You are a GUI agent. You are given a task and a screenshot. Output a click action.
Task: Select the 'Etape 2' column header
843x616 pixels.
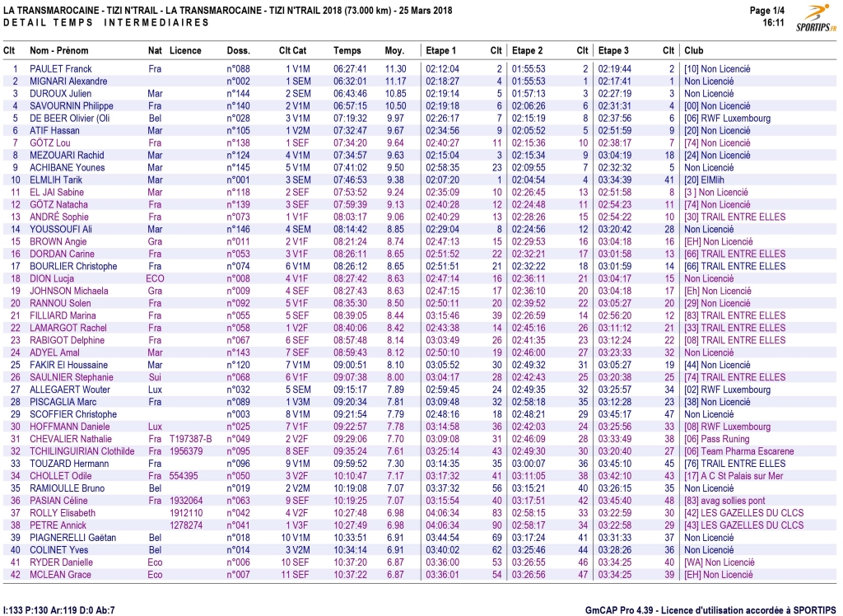pos(528,51)
